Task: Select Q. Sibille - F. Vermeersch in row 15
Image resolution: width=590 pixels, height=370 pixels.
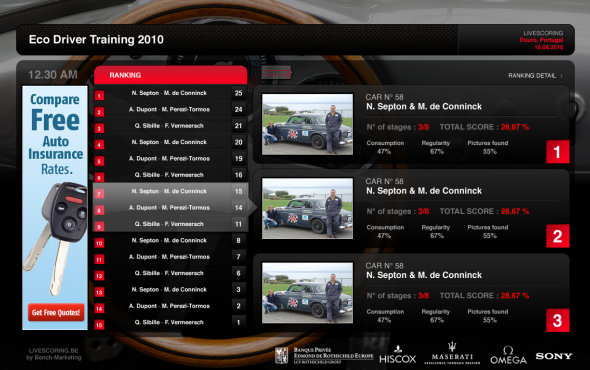Action: pos(169,322)
